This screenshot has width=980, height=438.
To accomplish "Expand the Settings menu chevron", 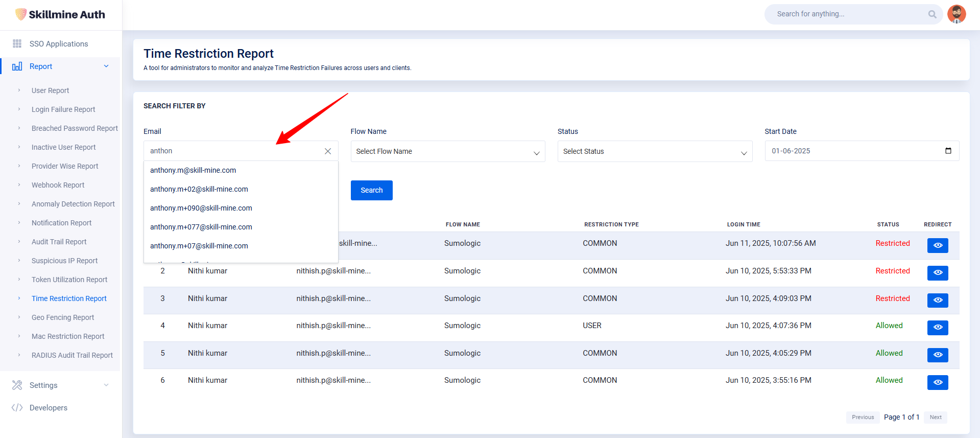I will 106,385.
